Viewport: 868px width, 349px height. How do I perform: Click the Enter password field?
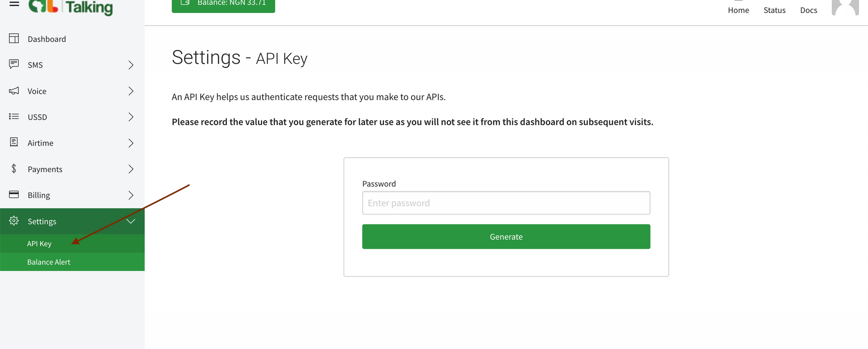pyautogui.click(x=506, y=203)
